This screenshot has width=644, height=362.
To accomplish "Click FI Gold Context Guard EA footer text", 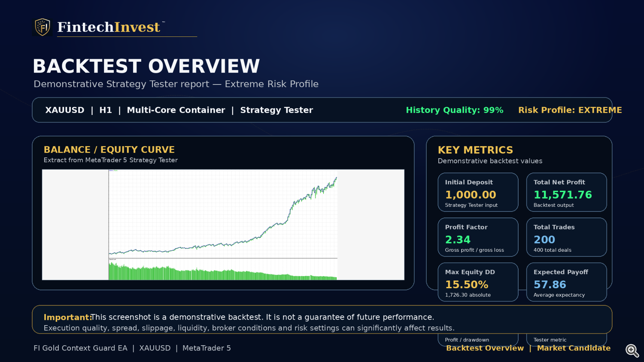I will 80,348.
